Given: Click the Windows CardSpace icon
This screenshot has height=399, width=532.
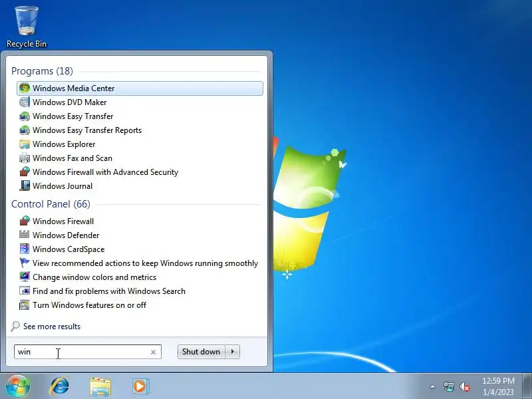Looking at the screenshot, I should click(25, 249).
